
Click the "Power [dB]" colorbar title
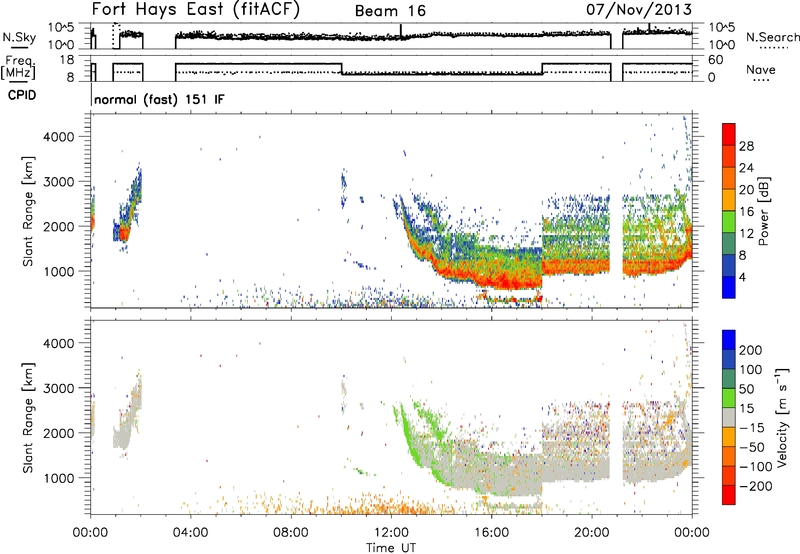pos(764,211)
